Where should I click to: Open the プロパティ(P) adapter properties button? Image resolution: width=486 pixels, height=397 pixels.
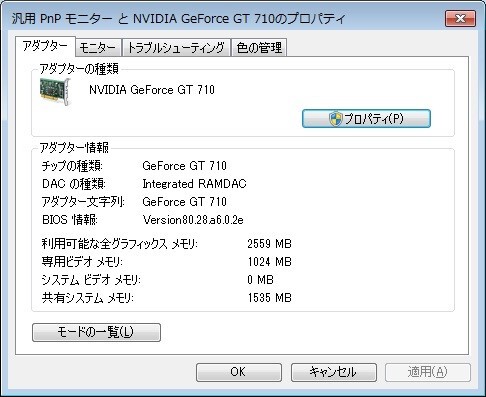click(366, 119)
